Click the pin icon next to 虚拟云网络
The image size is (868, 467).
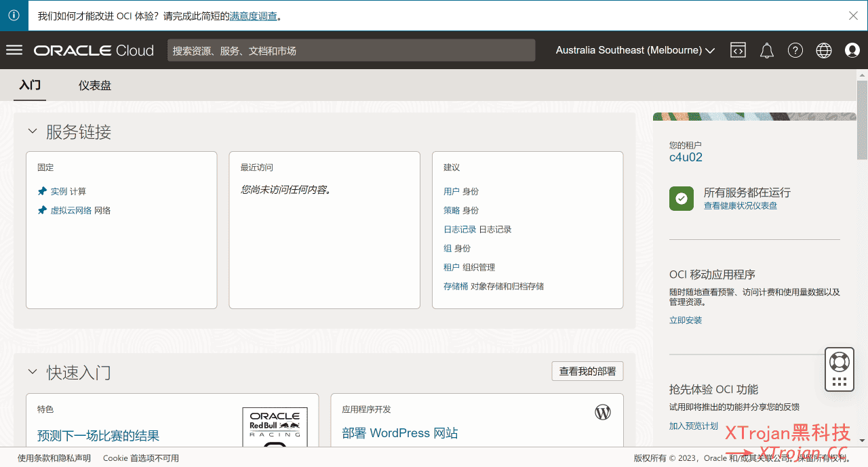[x=42, y=210]
